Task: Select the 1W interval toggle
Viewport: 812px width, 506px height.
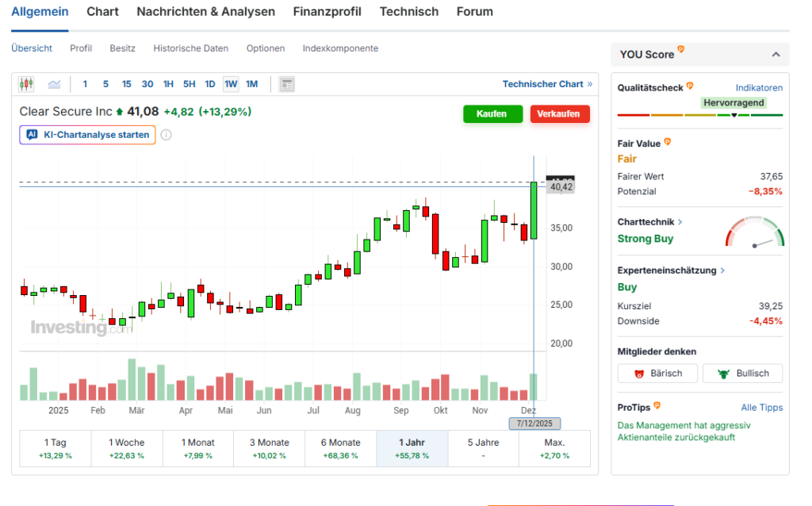Action: (231, 84)
